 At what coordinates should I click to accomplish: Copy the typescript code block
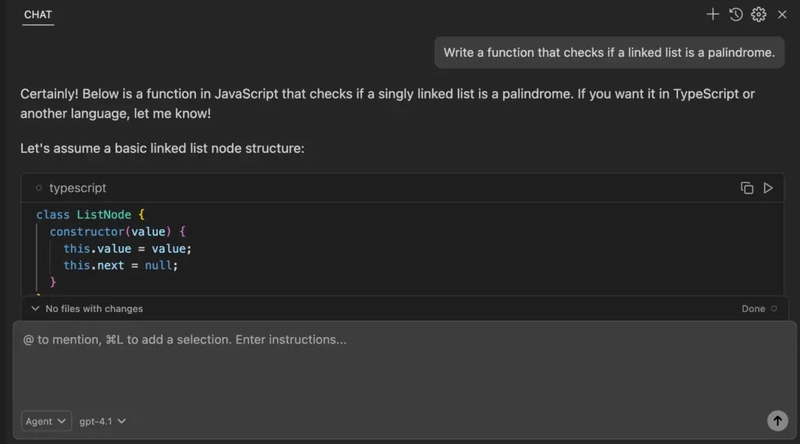(x=747, y=188)
